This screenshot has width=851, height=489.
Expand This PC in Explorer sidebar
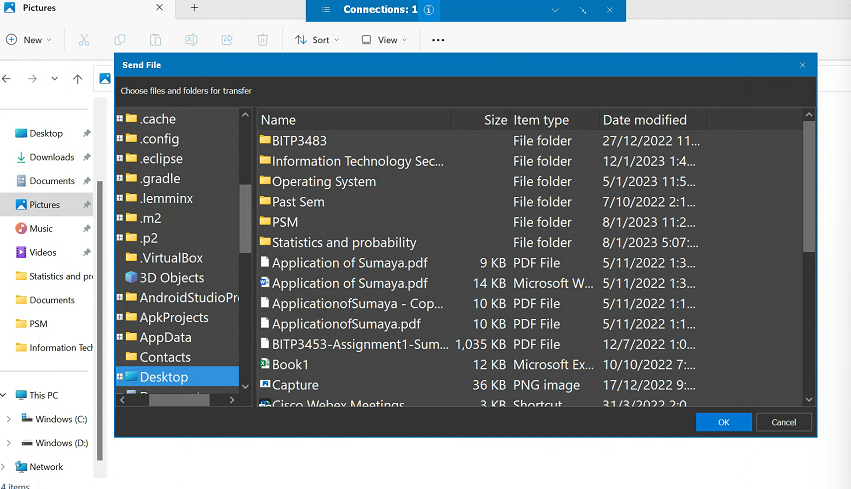[x=4, y=395]
